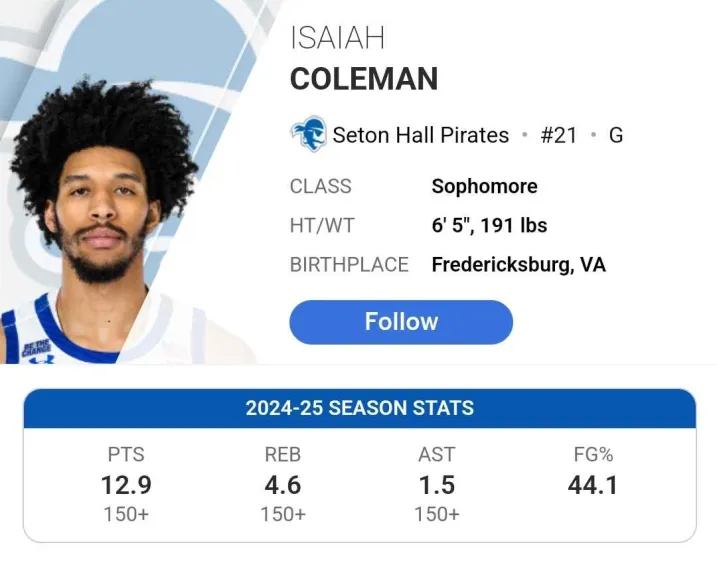Click the Sophomore class value
Viewport: 717px width, 565px height.
click(484, 186)
